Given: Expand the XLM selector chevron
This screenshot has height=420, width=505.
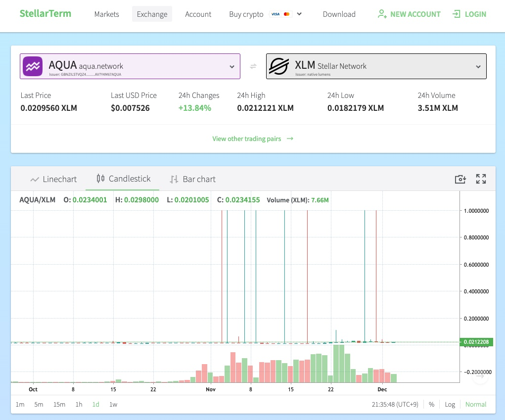Looking at the screenshot, I should (x=478, y=67).
